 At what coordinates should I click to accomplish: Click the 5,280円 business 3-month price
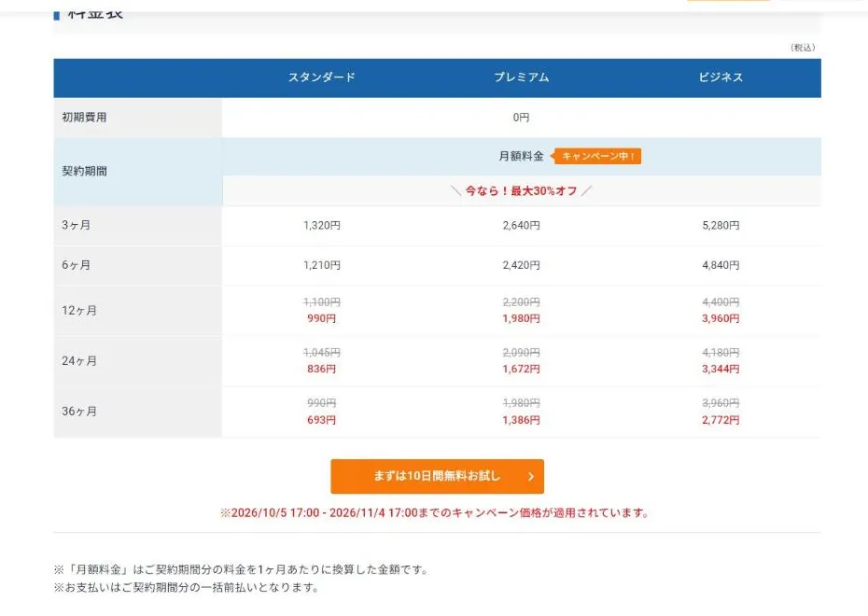721,225
